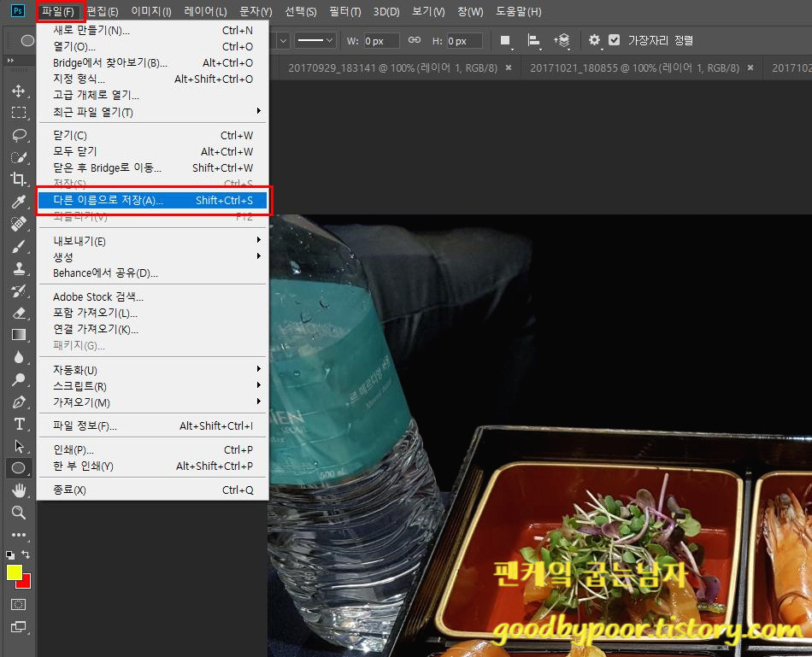Open path alignment icon in options bar

tap(533, 40)
